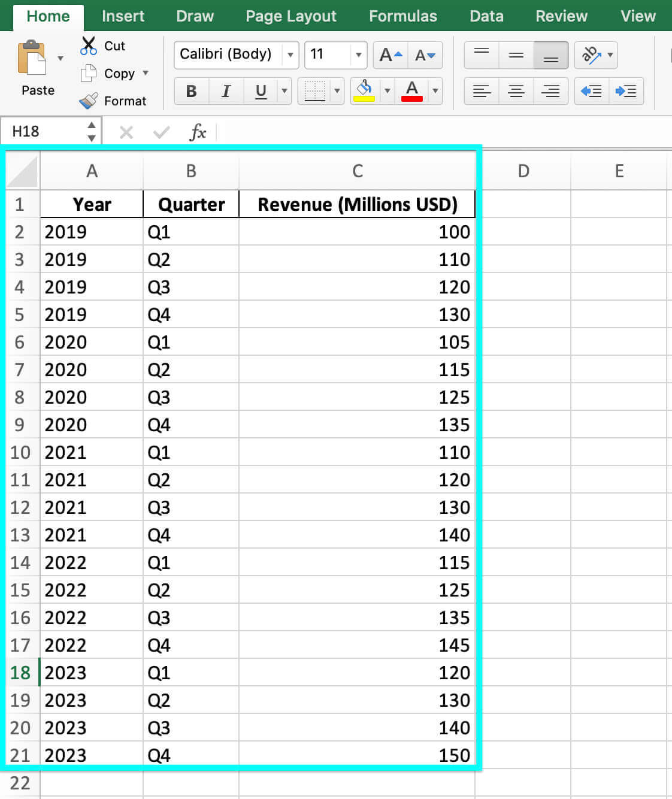Decrease indent
Image resolution: width=672 pixels, height=799 pixels.
(591, 91)
